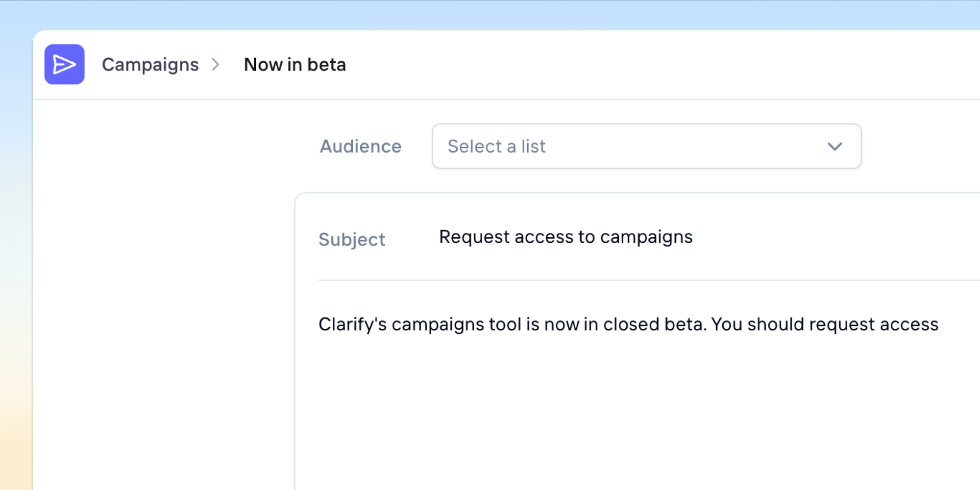
Task: Click the empty area below the body message
Action: tap(627, 416)
